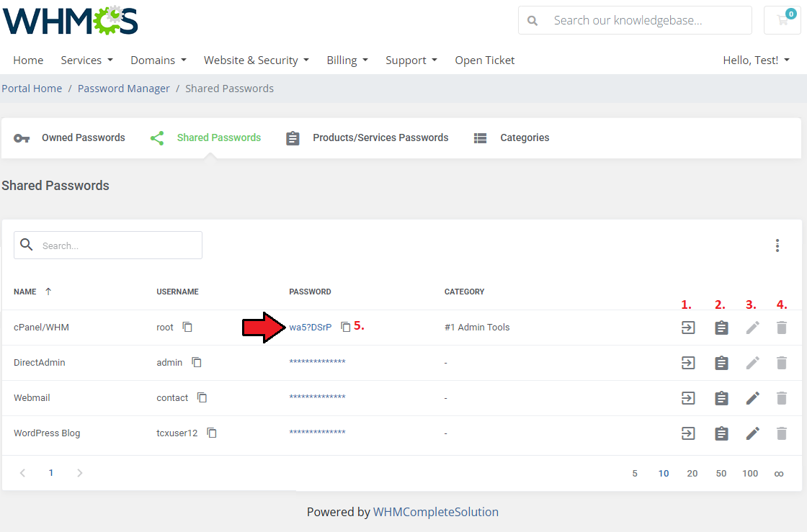Copy the cPanel/WHM revealed password
The height and width of the screenshot is (532, 807).
(x=345, y=327)
